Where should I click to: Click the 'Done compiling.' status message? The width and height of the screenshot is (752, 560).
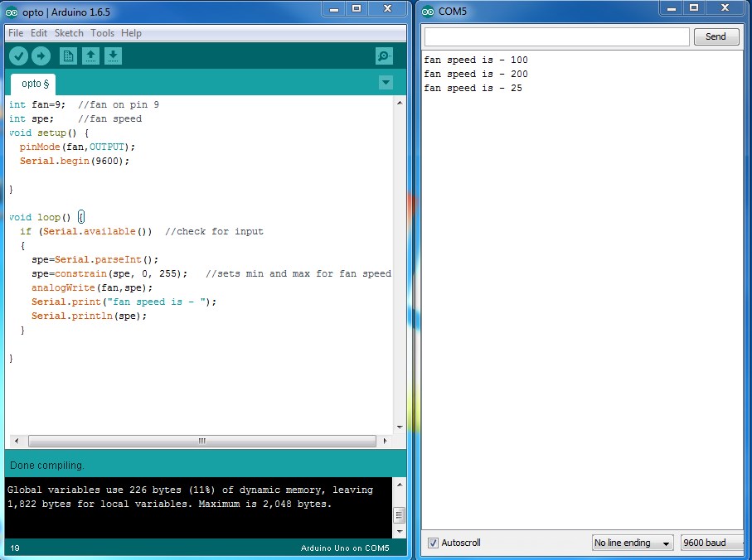coord(47,466)
